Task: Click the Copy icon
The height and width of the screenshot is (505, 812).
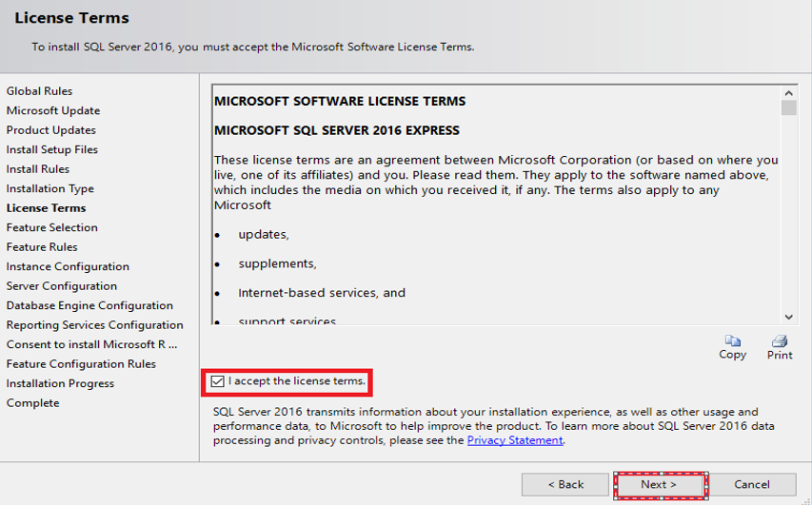Action: tap(732, 341)
